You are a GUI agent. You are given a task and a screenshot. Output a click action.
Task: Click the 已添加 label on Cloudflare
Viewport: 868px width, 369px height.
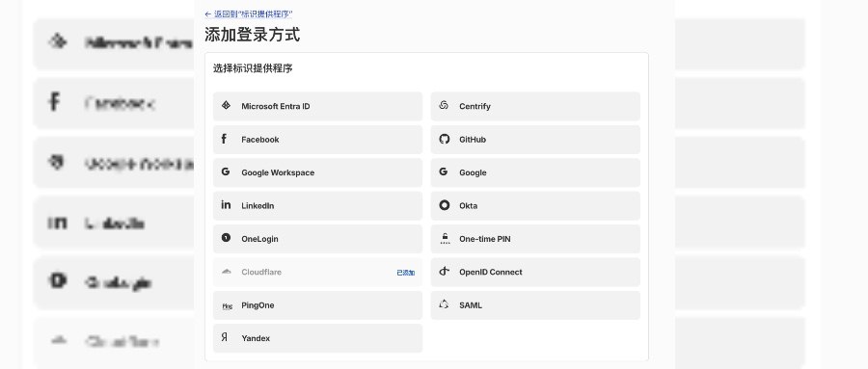[406, 273]
